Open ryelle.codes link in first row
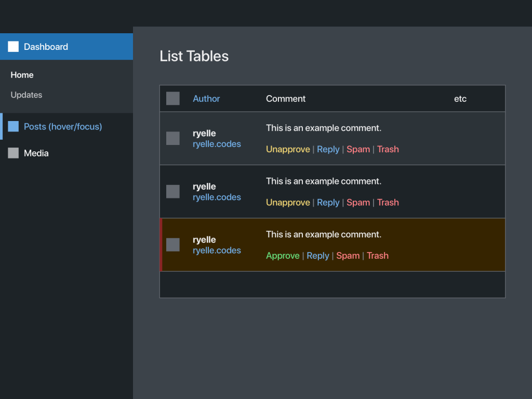Viewport: 532px width, 399px height. [217, 144]
